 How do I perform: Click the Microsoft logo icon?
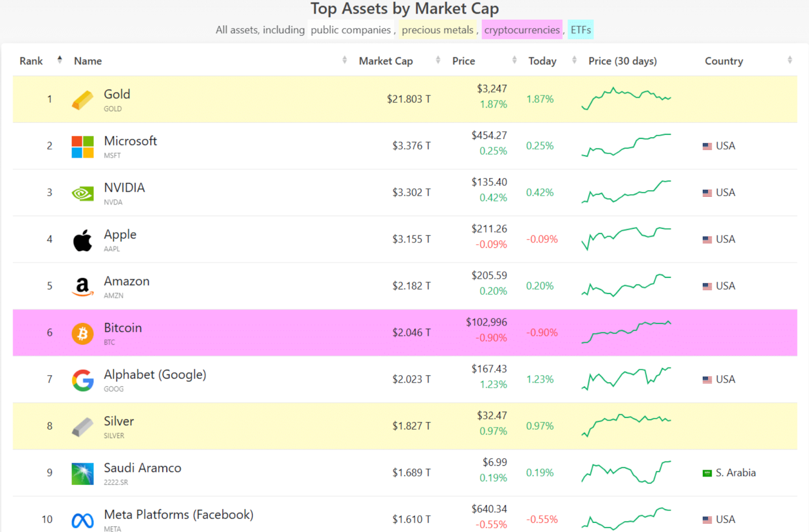(x=82, y=147)
